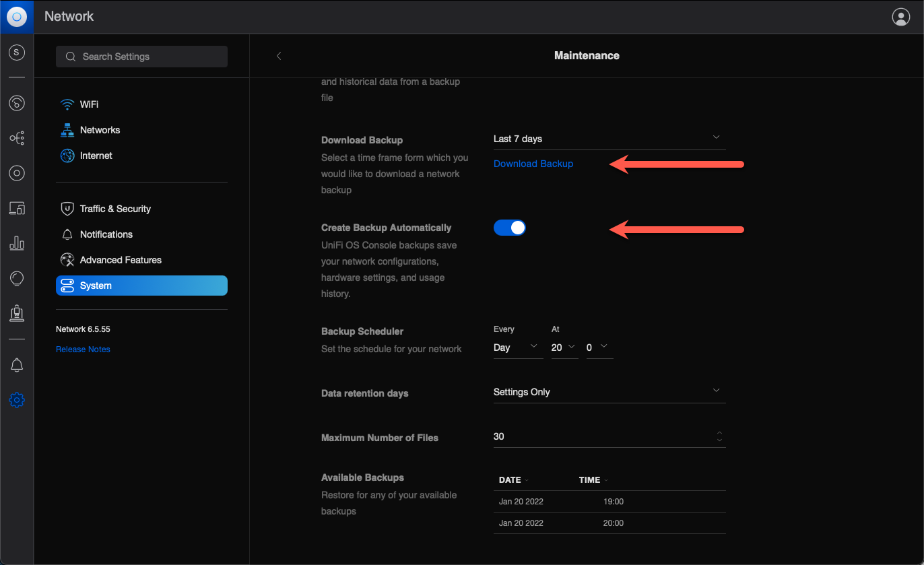Click the Backup Scheduler label
The height and width of the screenshot is (565, 924).
click(362, 331)
